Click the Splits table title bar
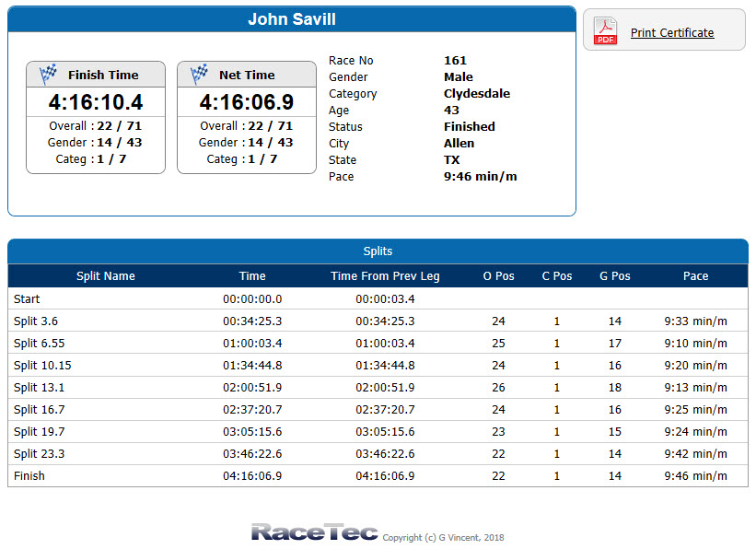Viewport: 756px width, 549px height. click(x=378, y=251)
